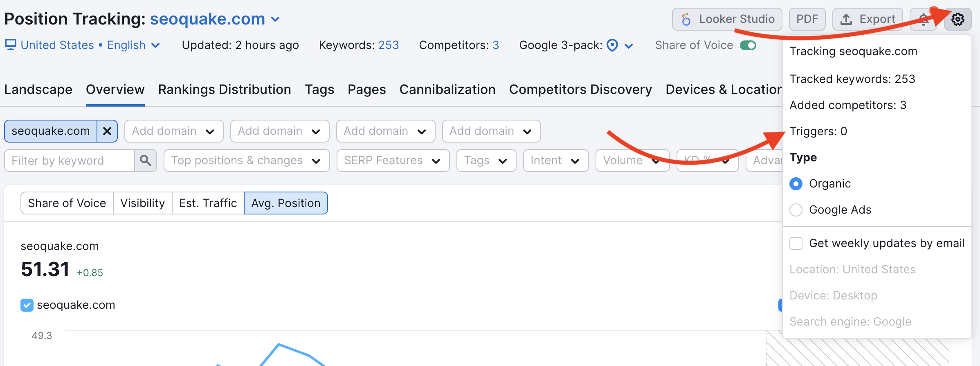Screen dimensions: 980x366
Task: Open Keywords 253 link
Action: pyautogui.click(x=388, y=45)
